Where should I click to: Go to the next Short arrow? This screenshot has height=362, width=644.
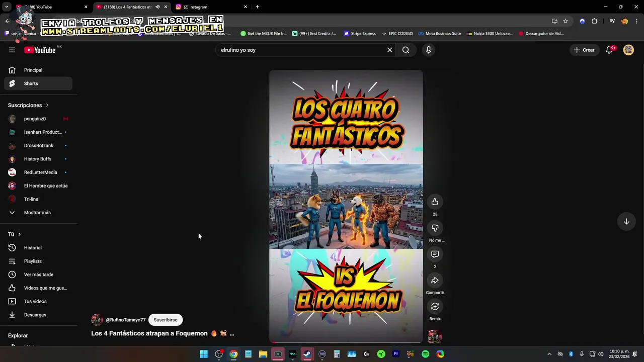(x=626, y=222)
